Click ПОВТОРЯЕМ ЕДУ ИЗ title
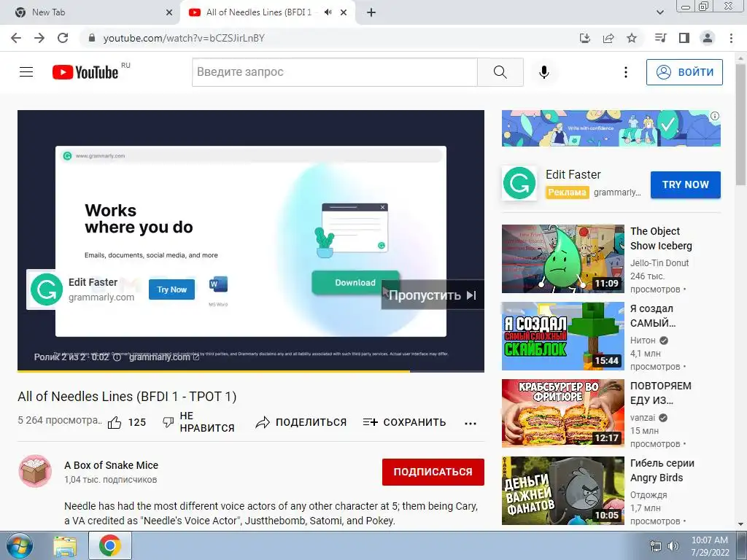 [x=660, y=393]
